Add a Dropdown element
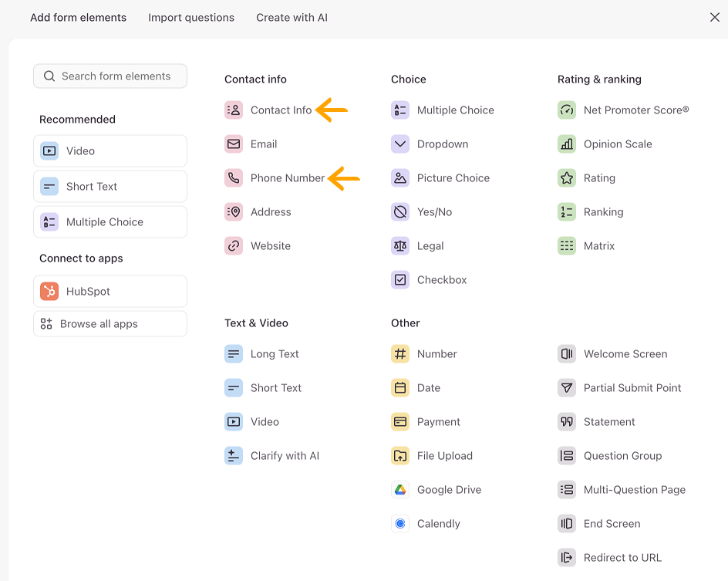Screen dimensions: 728x581 click(430, 144)
